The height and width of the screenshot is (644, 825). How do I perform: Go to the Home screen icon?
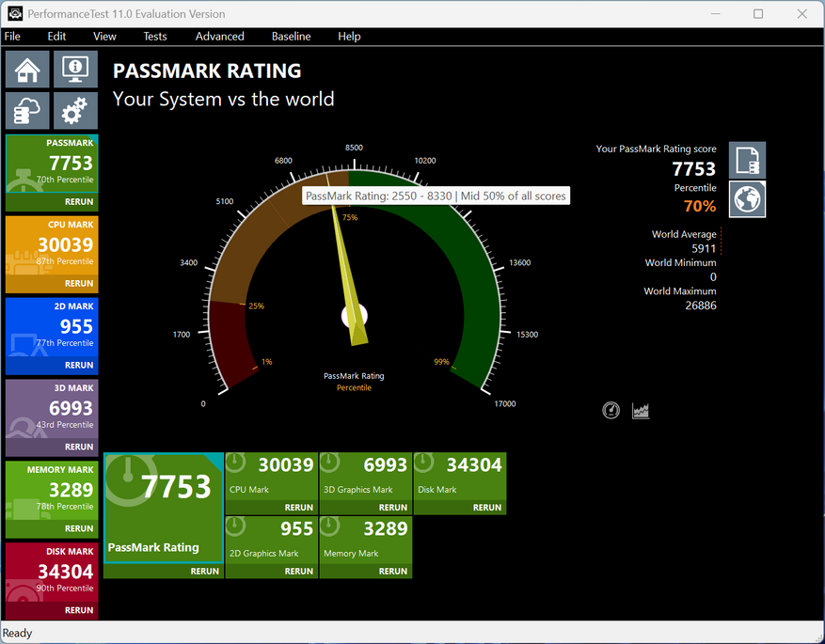pyautogui.click(x=27, y=69)
